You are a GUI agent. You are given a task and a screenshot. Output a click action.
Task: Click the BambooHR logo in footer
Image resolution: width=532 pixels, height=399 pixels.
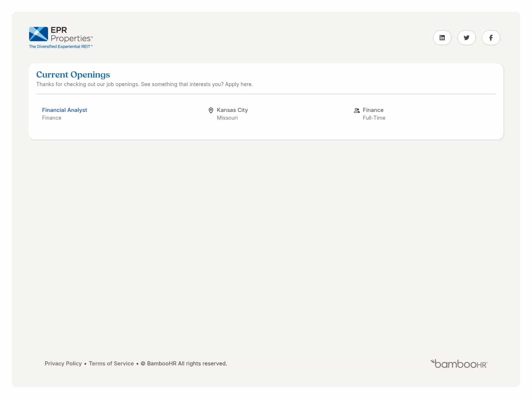459,364
